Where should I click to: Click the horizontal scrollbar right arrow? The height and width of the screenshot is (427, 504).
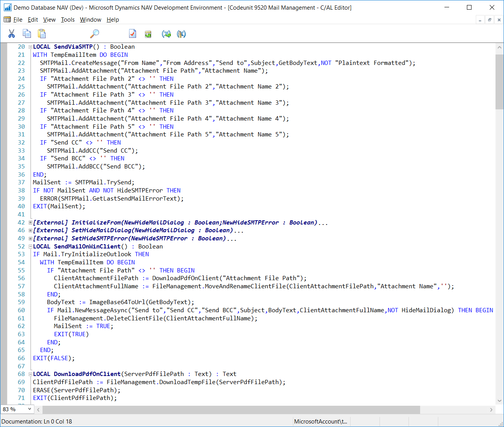(491, 410)
